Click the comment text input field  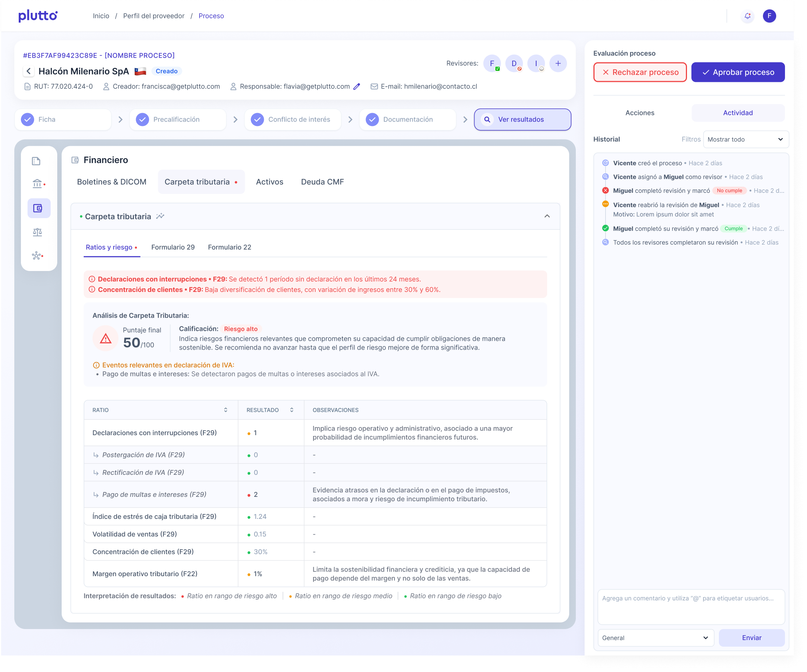[691, 606]
